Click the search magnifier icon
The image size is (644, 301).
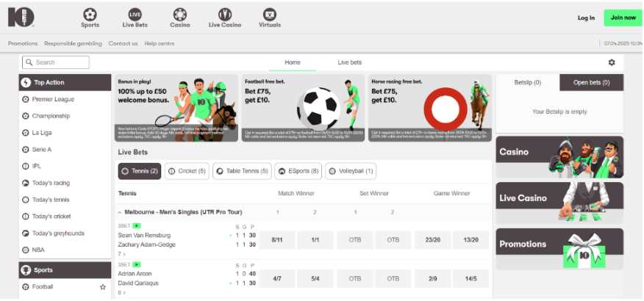[29, 62]
